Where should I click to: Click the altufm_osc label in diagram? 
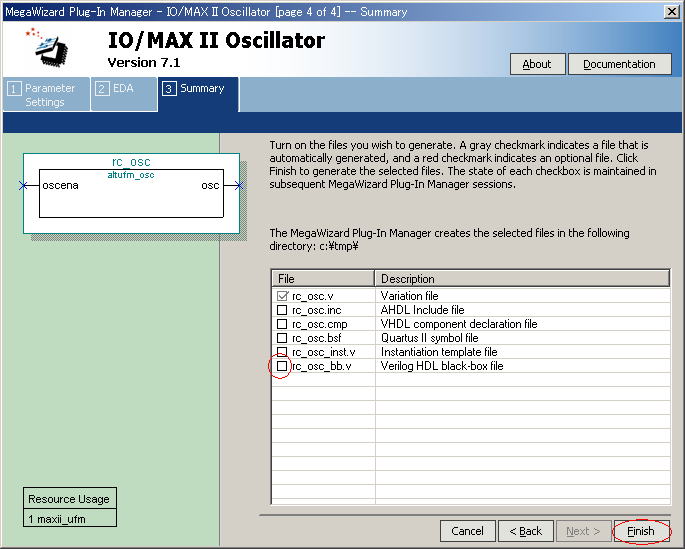pos(131,175)
